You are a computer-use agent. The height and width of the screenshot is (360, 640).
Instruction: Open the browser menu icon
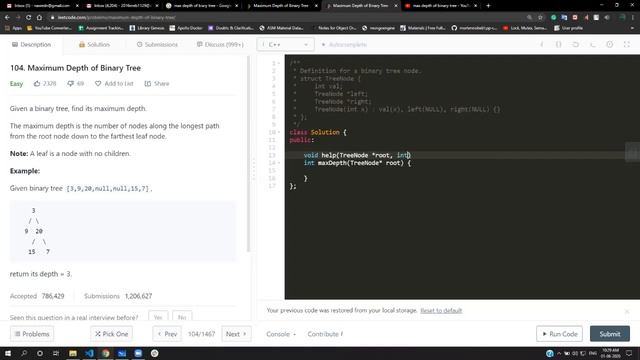(x=633, y=18)
